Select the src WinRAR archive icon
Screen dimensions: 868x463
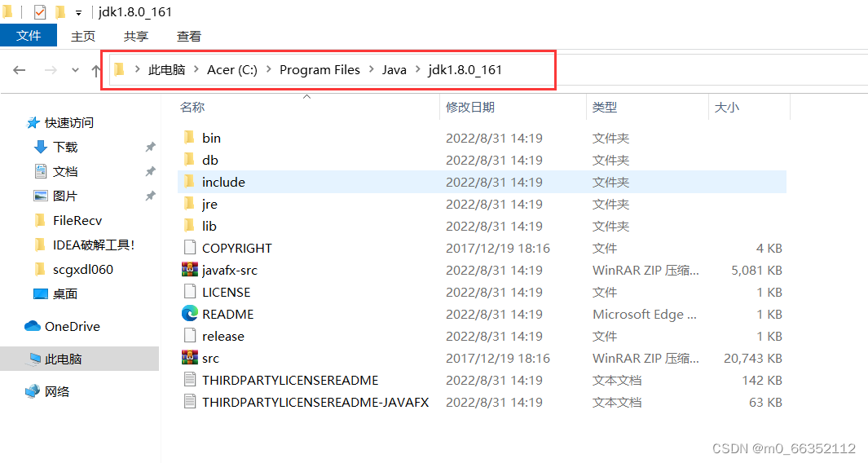tap(189, 358)
